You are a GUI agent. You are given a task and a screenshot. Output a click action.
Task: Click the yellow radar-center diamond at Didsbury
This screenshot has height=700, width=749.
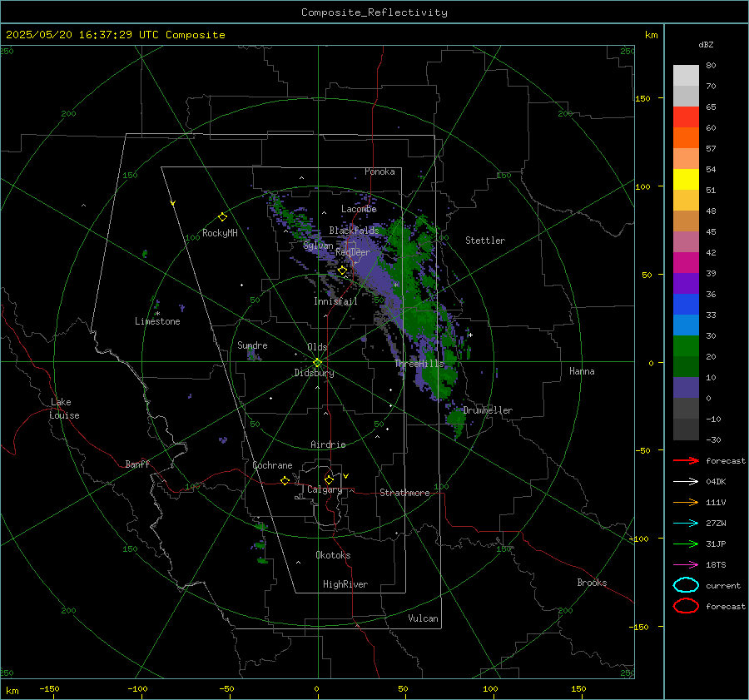(317, 363)
